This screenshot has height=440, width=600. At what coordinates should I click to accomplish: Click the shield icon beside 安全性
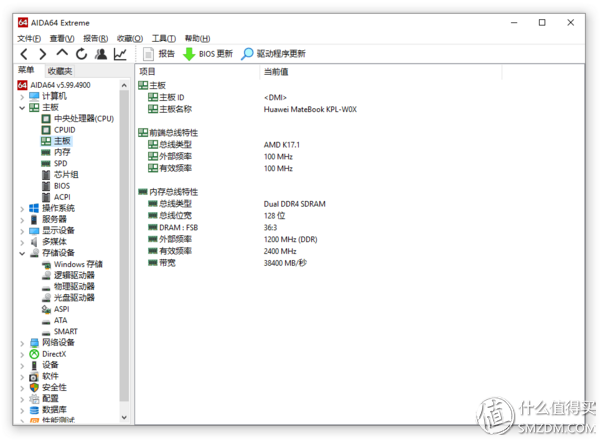34,388
